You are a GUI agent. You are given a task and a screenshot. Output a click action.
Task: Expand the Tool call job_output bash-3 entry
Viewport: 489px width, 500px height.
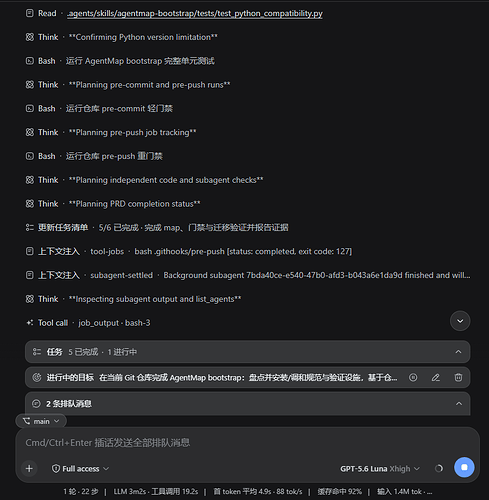click(88, 323)
